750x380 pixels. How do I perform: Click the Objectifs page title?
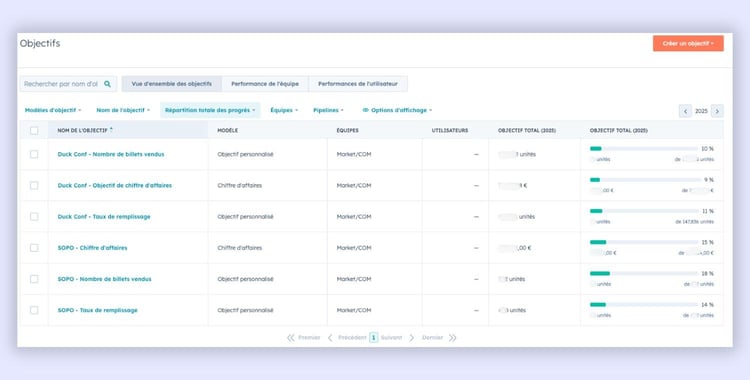40,44
